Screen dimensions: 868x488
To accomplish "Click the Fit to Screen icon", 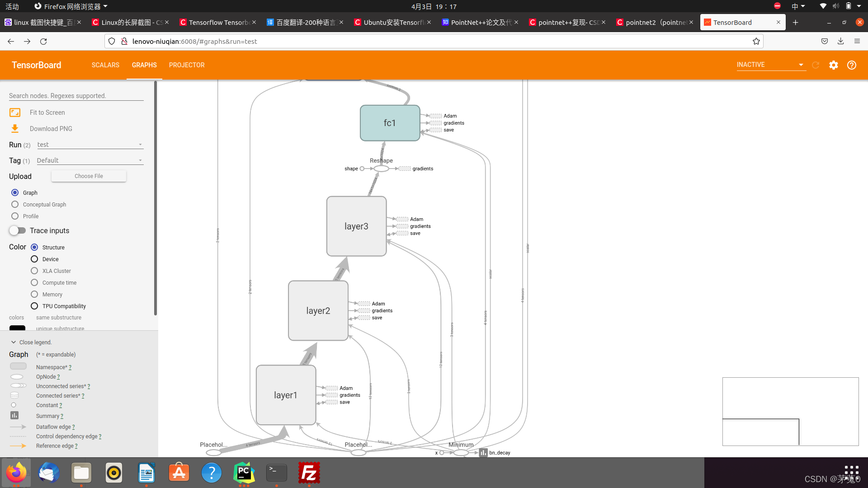I will [x=15, y=113].
